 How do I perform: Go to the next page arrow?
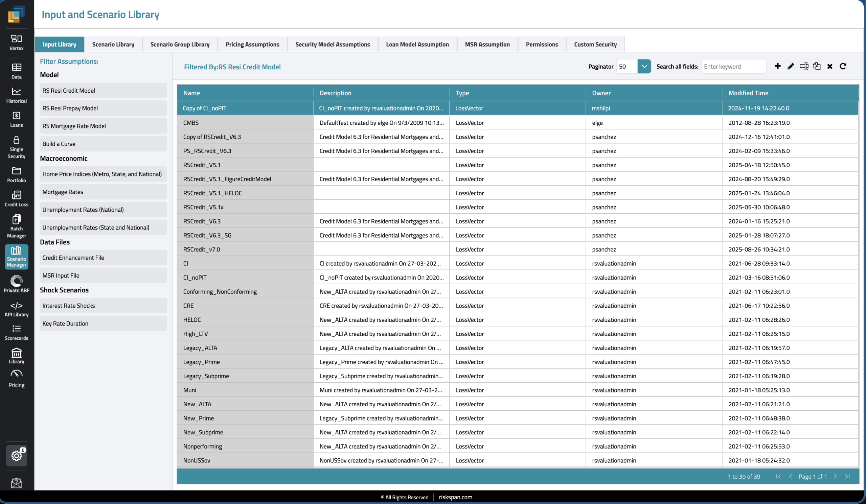click(x=836, y=477)
